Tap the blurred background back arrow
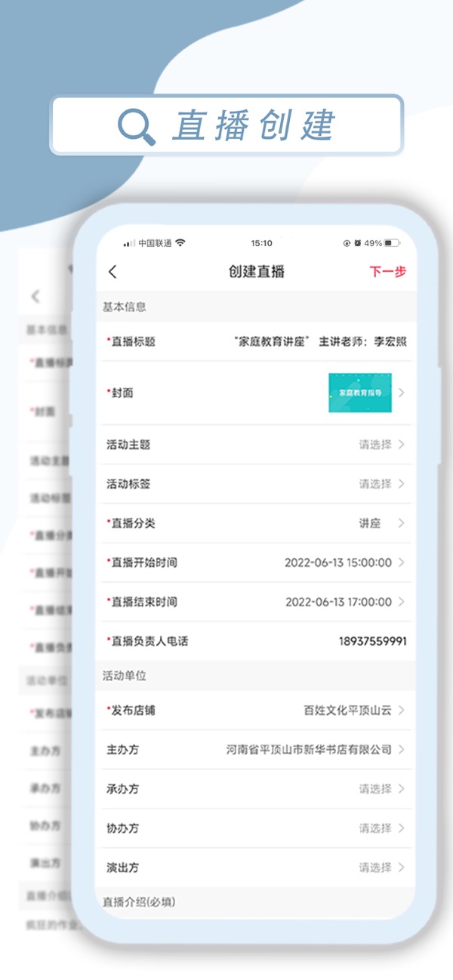 (35, 297)
